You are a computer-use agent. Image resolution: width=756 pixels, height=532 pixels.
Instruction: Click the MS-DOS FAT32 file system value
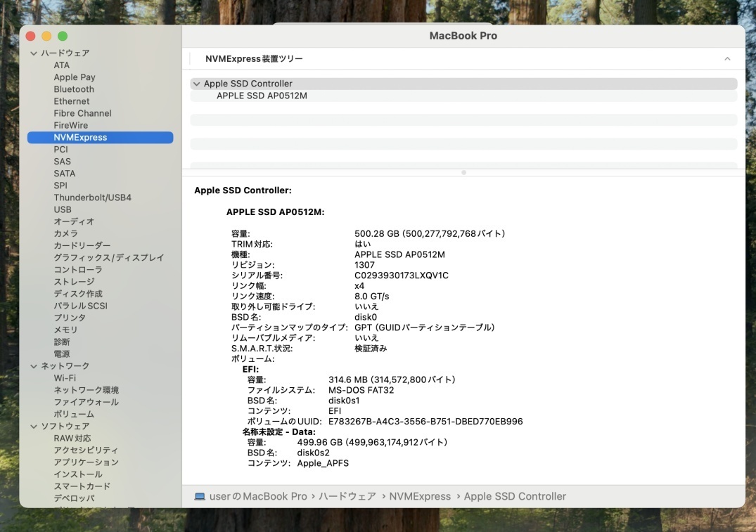361,390
